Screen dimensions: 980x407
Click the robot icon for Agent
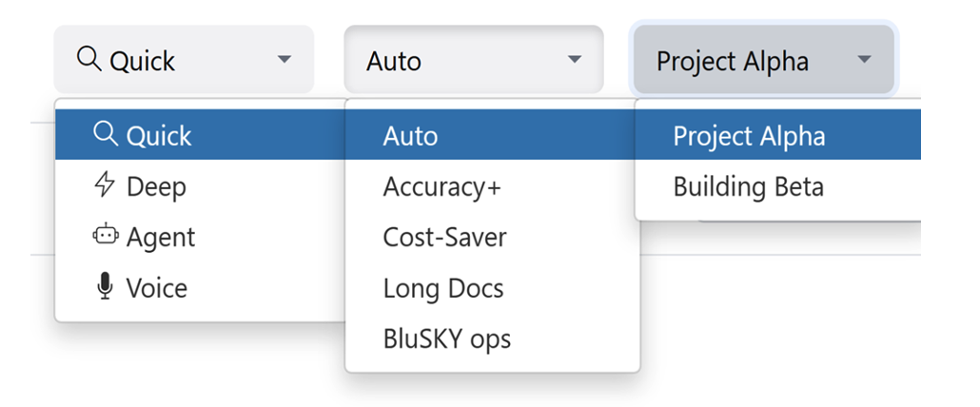105,236
